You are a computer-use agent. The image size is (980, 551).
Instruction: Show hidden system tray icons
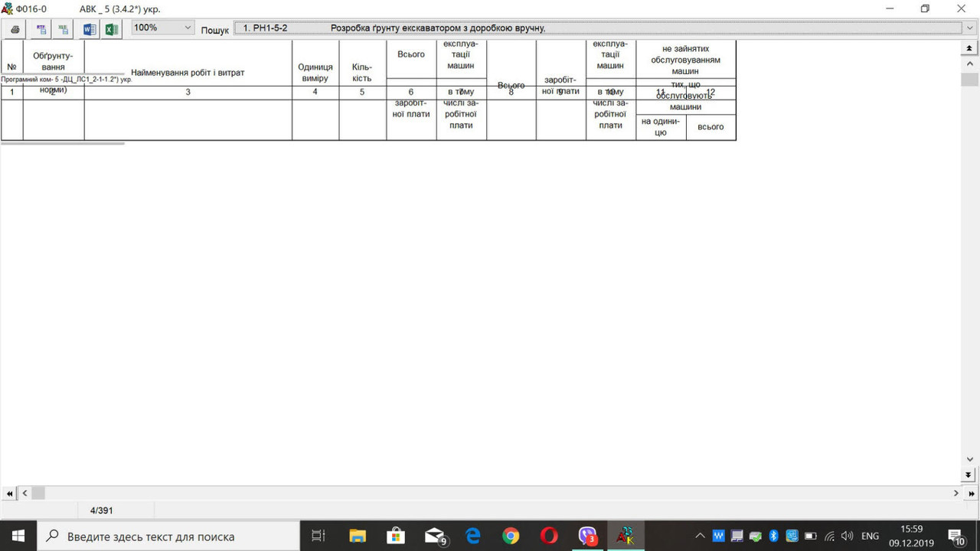pos(700,536)
